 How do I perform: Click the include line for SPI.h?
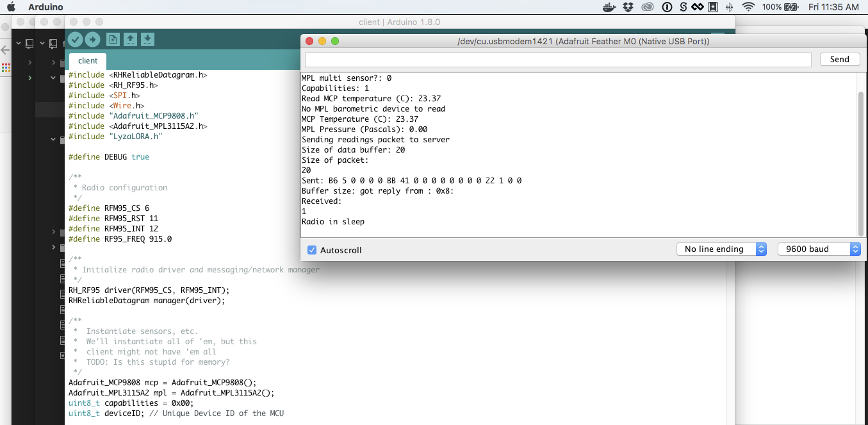(104, 96)
